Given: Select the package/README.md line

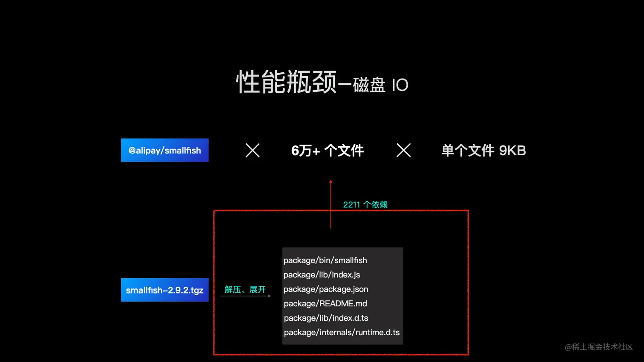Looking at the screenshot, I should (x=325, y=304).
